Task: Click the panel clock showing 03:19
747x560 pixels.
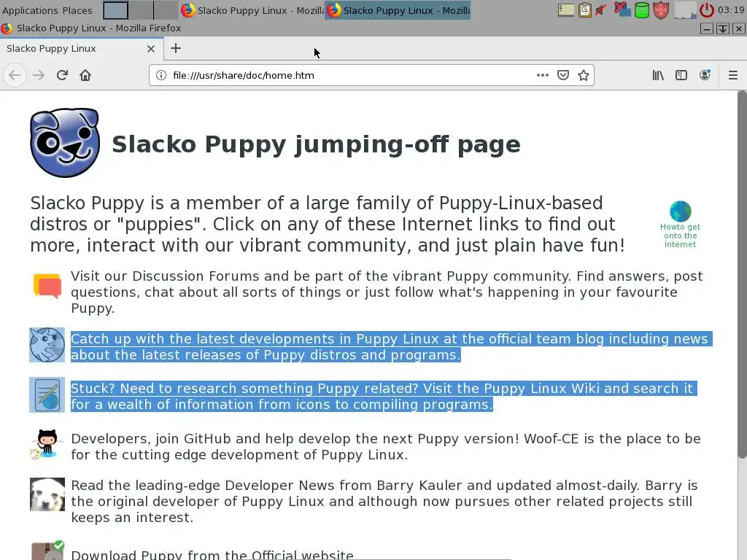Action: click(731, 10)
